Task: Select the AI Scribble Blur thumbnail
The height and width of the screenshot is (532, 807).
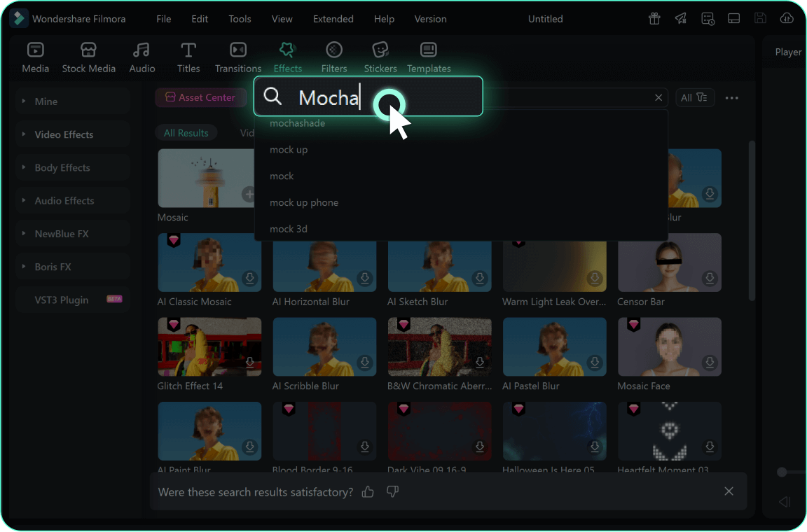Action: point(324,346)
